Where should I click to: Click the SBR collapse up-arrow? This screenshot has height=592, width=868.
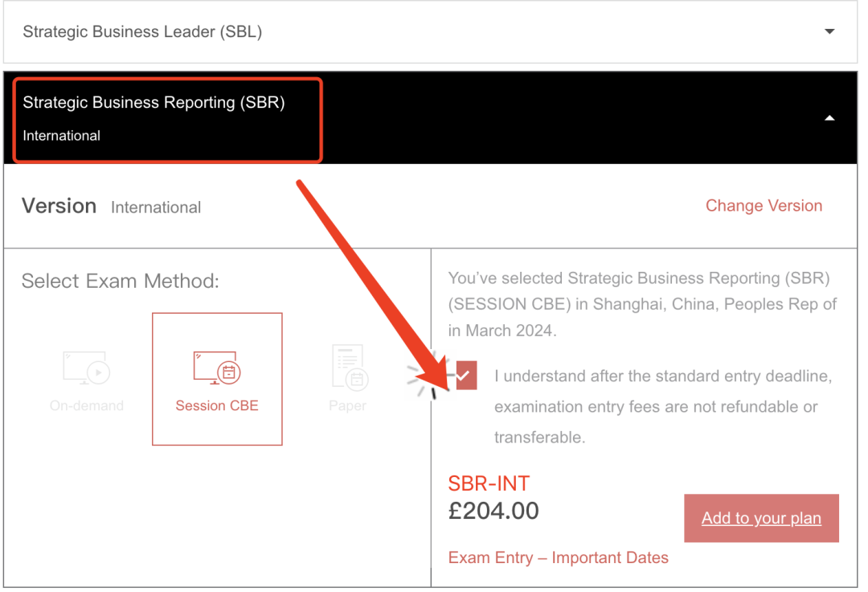point(829,118)
